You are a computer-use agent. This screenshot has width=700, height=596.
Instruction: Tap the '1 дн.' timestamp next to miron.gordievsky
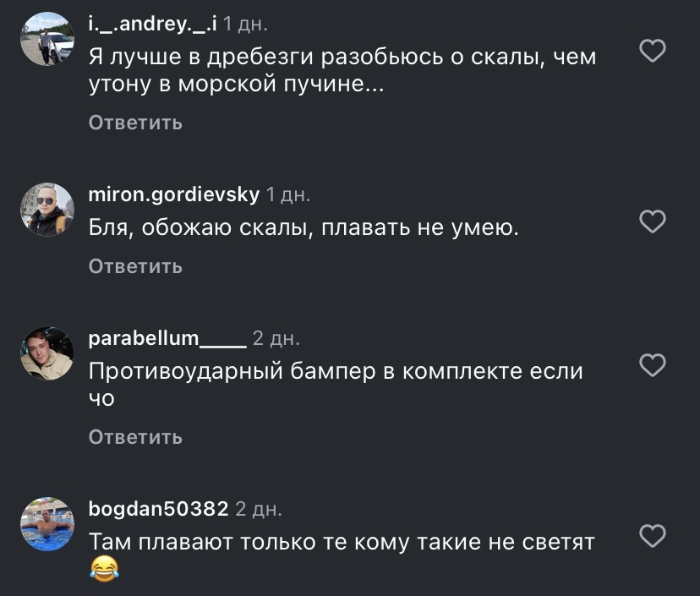click(x=288, y=194)
